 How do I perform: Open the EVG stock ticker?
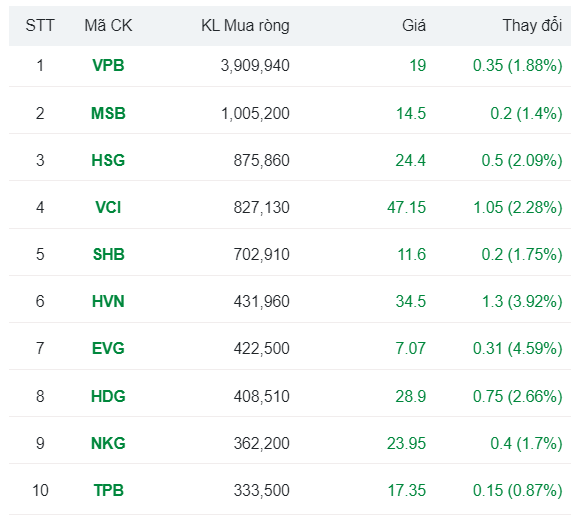pyautogui.click(x=108, y=348)
